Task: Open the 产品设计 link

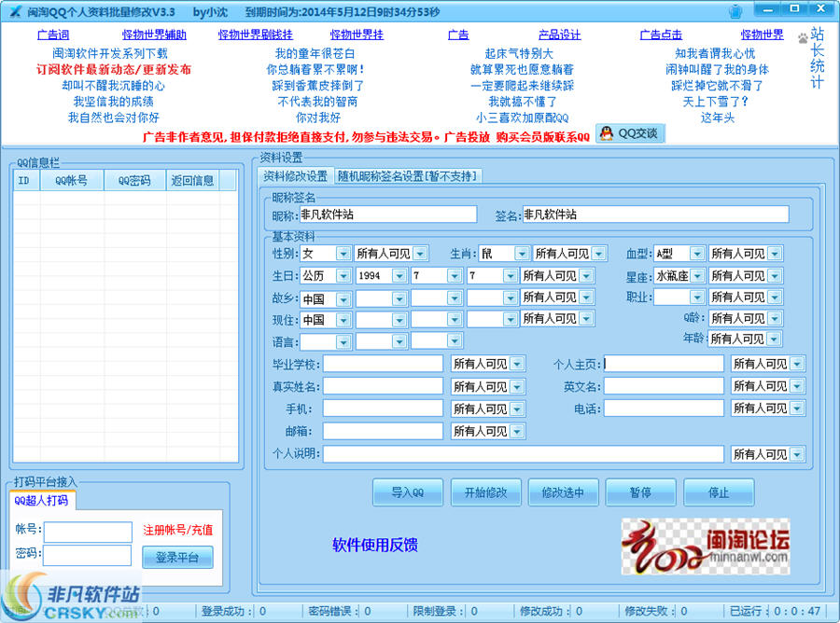Action: (x=559, y=35)
